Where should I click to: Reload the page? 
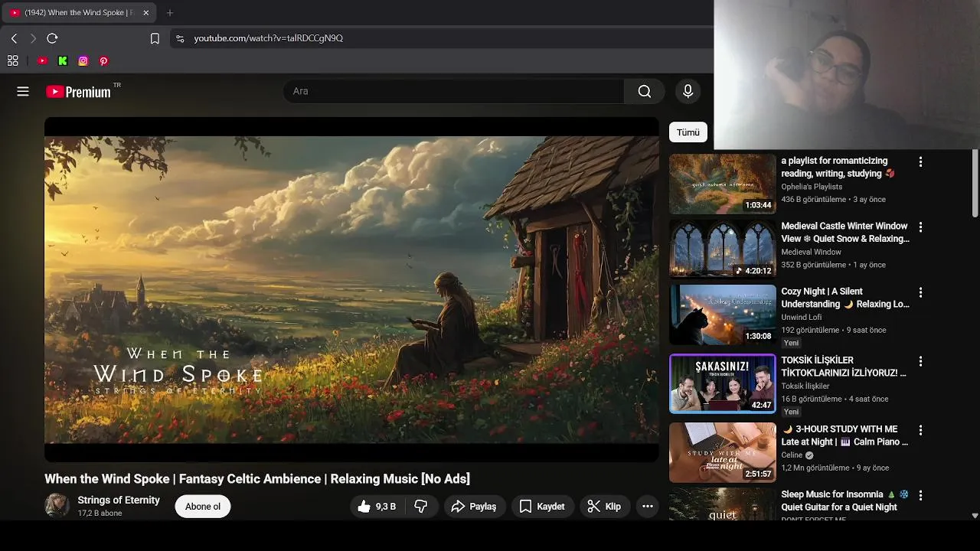(x=52, y=38)
